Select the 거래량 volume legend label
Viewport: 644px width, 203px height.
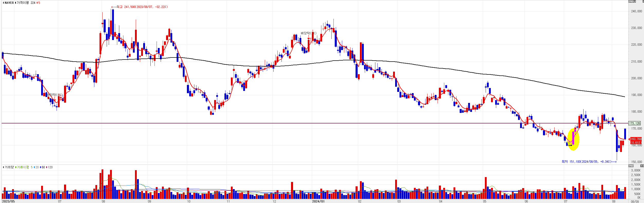coord(8,167)
